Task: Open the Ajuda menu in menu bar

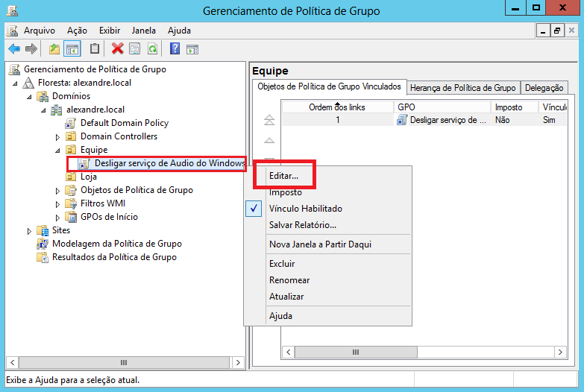Action: [x=179, y=31]
